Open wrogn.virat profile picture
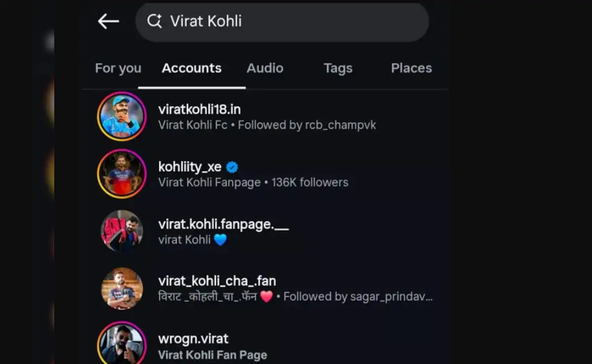The image size is (592, 364). click(121, 343)
